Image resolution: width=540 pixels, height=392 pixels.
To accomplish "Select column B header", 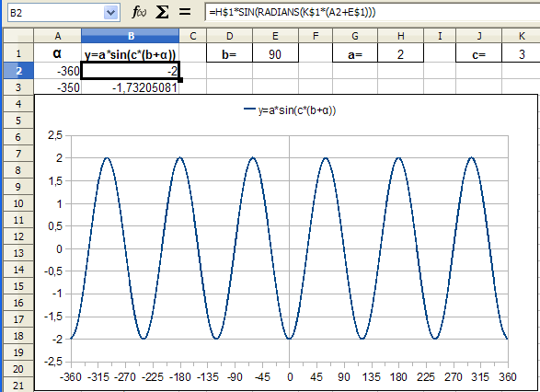I will click(131, 36).
